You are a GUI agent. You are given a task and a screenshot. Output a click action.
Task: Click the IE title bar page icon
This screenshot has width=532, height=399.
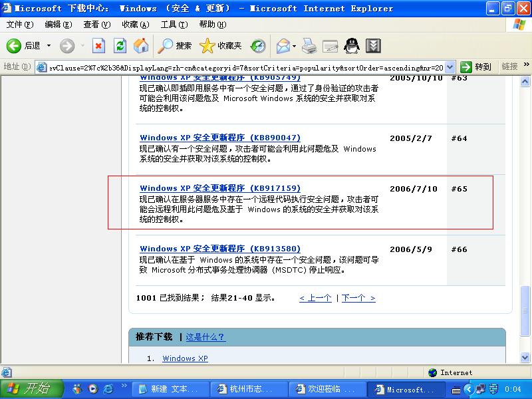[7, 8]
